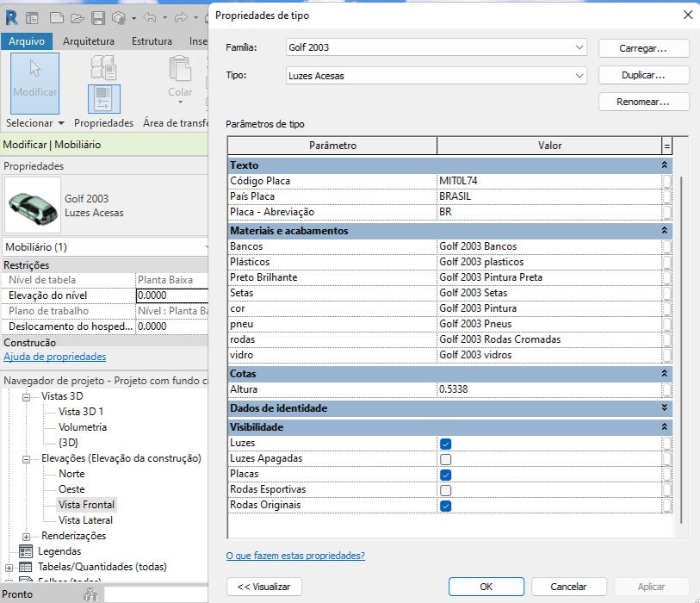Collapse the Elevações tree node

(27, 459)
